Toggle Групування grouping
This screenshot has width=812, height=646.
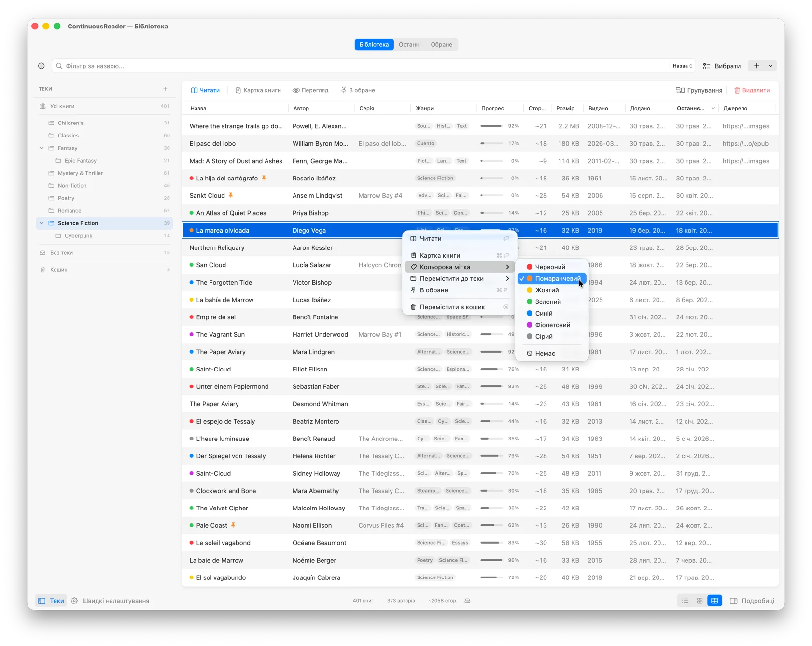tap(699, 90)
